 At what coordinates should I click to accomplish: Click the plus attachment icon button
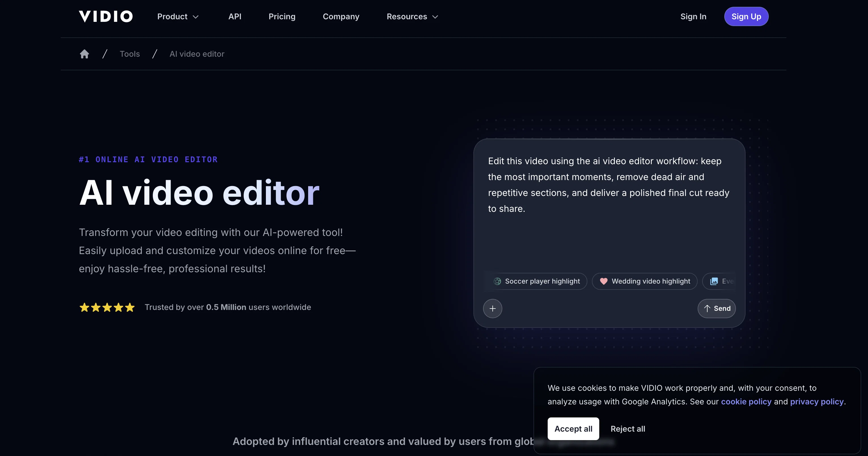point(492,308)
